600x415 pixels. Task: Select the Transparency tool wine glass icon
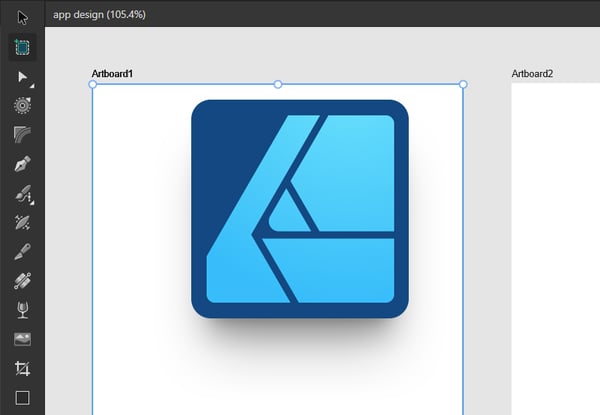[22, 310]
